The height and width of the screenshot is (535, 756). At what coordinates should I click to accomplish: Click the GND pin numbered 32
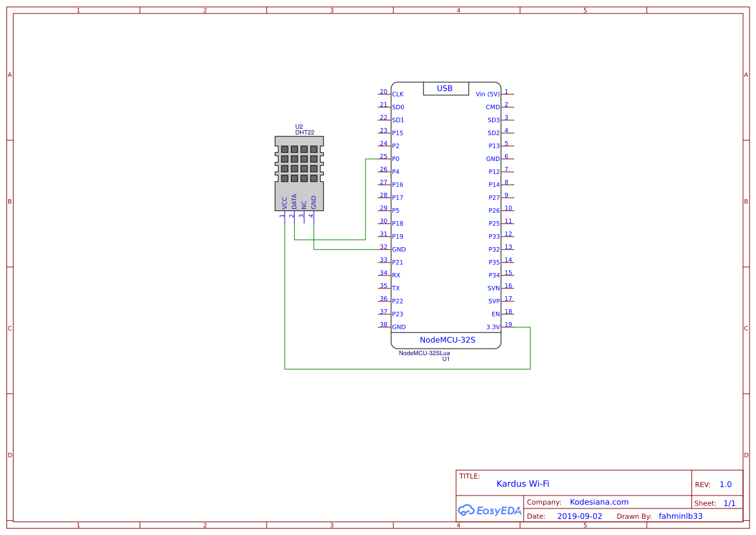pyautogui.click(x=399, y=249)
